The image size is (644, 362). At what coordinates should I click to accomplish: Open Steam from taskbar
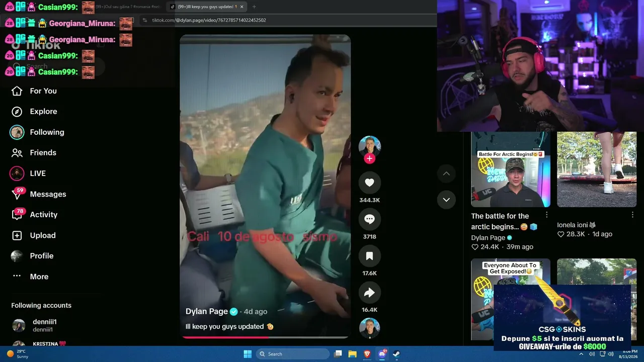point(396,354)
